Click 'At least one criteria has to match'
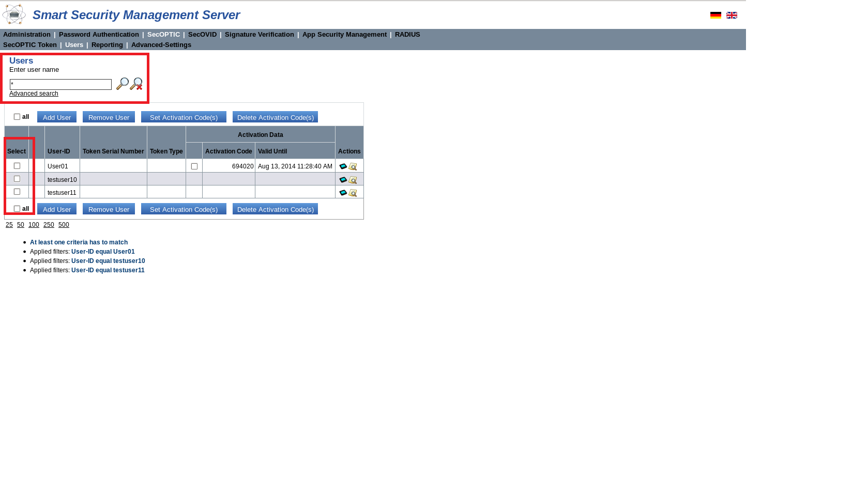 point(79,242)
